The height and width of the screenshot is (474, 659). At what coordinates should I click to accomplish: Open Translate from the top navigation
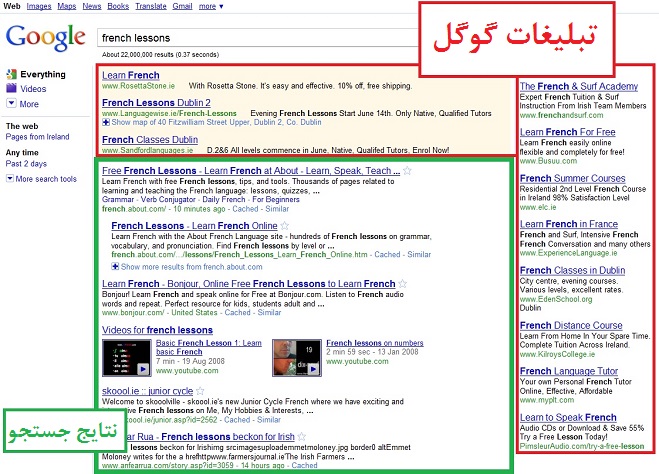tap(150, 6)
